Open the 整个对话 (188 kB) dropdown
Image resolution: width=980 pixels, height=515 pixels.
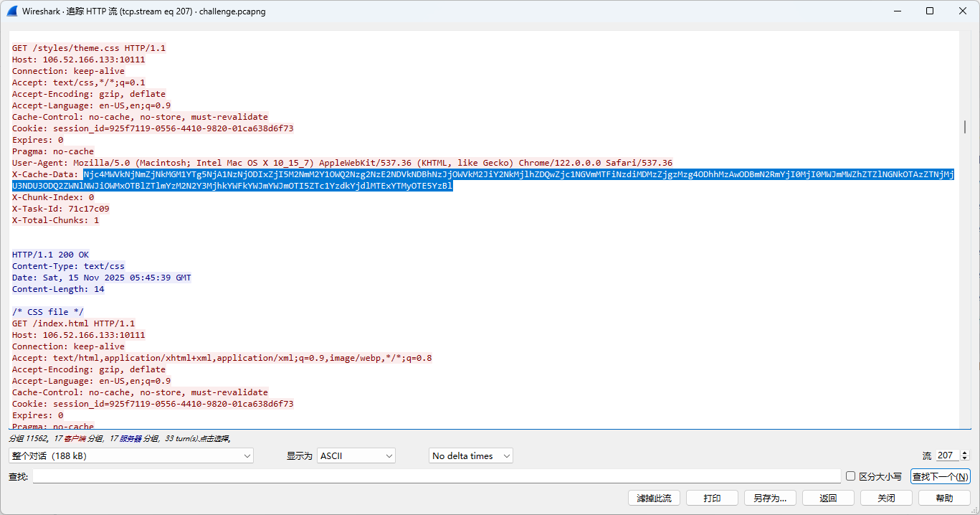[131, 455]
